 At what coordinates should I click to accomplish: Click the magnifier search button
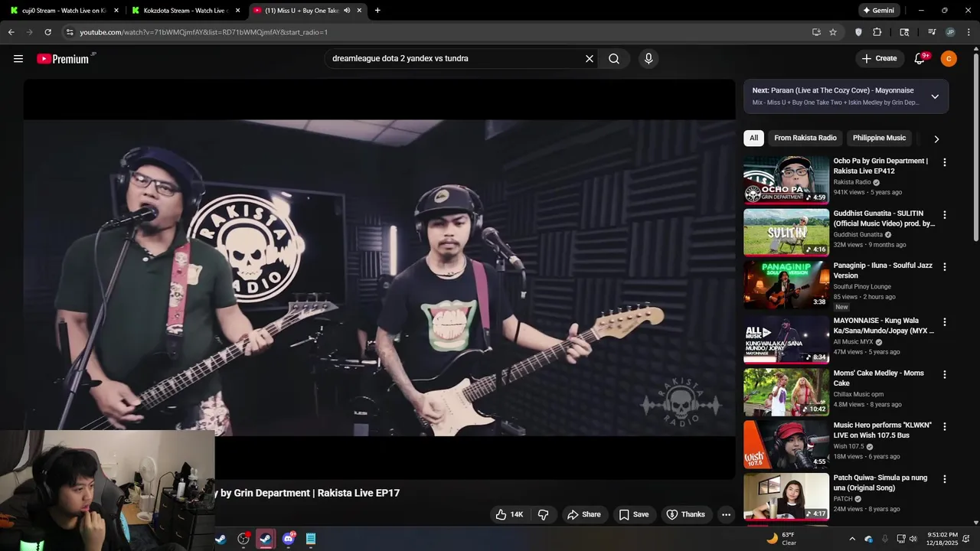[x=614, y=59]
